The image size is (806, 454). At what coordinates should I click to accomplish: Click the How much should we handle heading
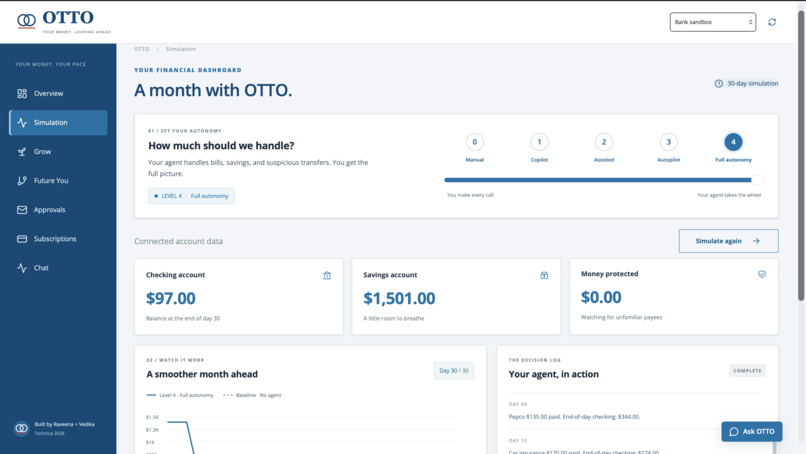click(221, 146)
